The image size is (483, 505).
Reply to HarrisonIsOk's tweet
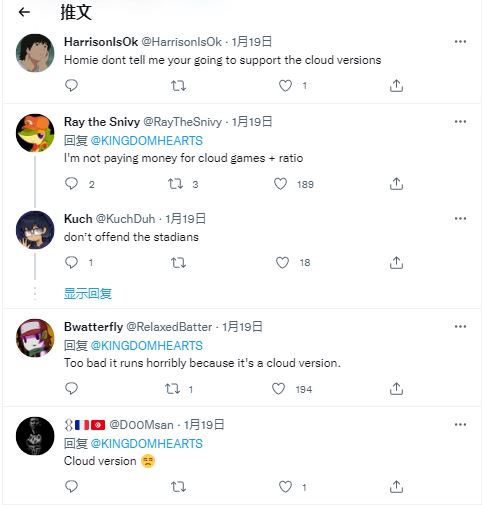pos(71,86)
